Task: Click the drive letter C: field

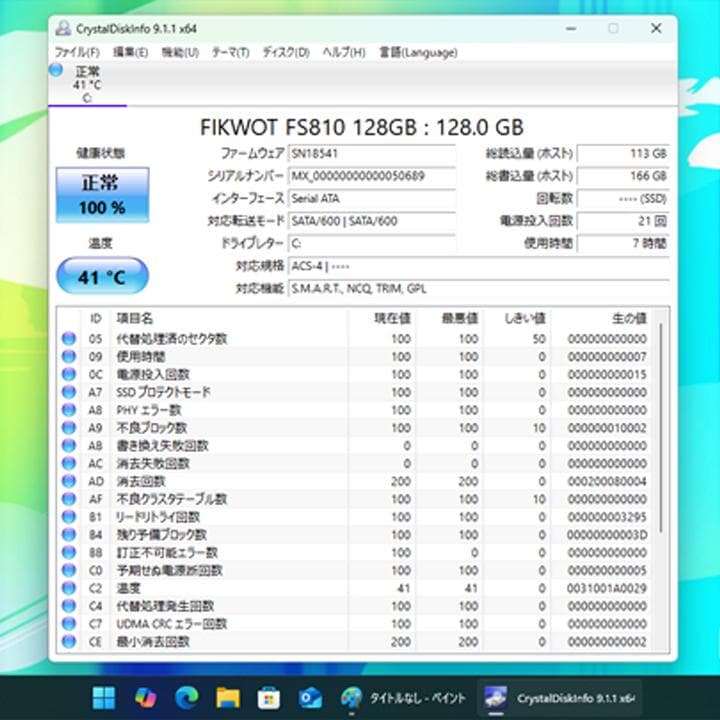Action: [x=372, y=243]
